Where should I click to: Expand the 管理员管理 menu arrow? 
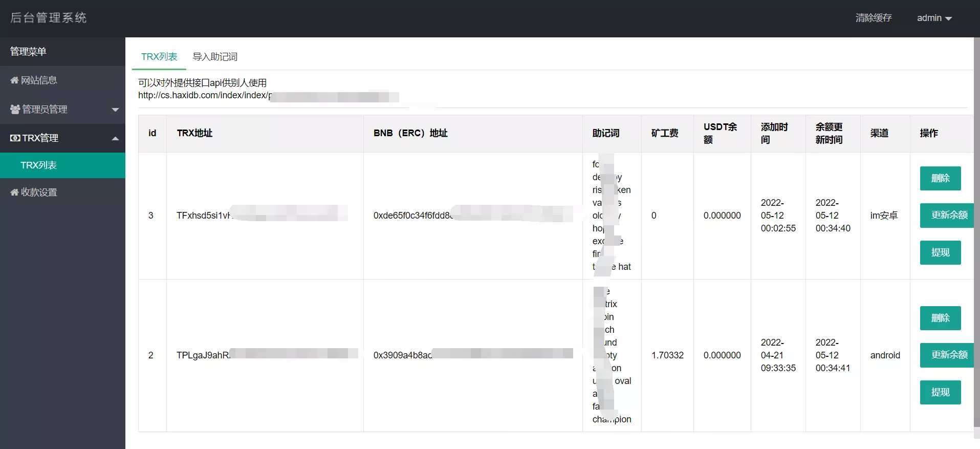(x=115, y=110)
